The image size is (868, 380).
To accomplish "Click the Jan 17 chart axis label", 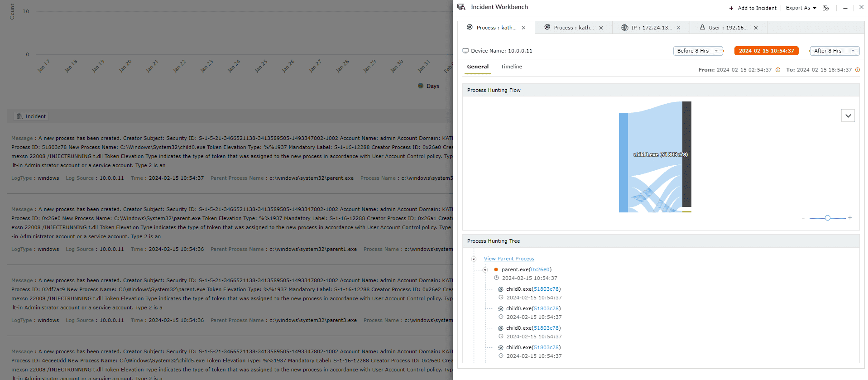I will (44, 66).
